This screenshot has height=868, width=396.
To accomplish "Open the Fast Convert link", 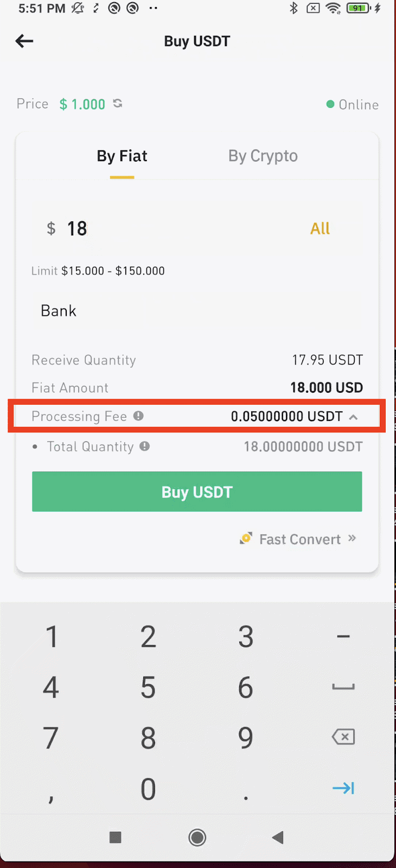I will click(300, 539).
